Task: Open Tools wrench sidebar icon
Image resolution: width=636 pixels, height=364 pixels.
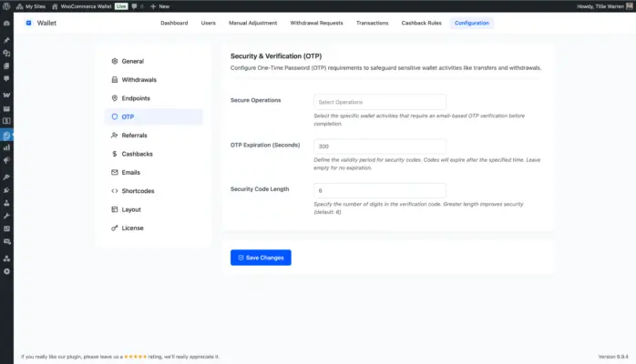Action: (x=6, y=216)
